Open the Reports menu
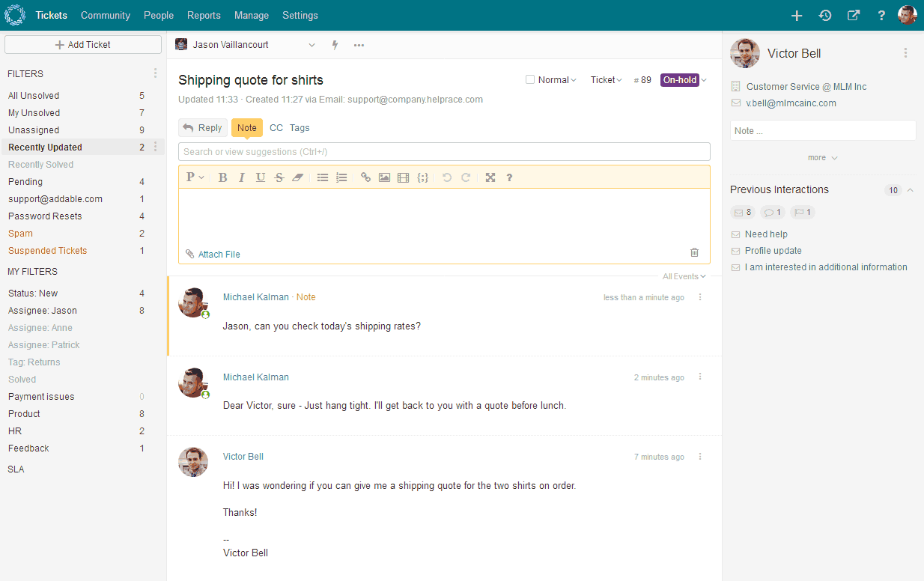This screenshot has height=581, width=924. point(204,15)
